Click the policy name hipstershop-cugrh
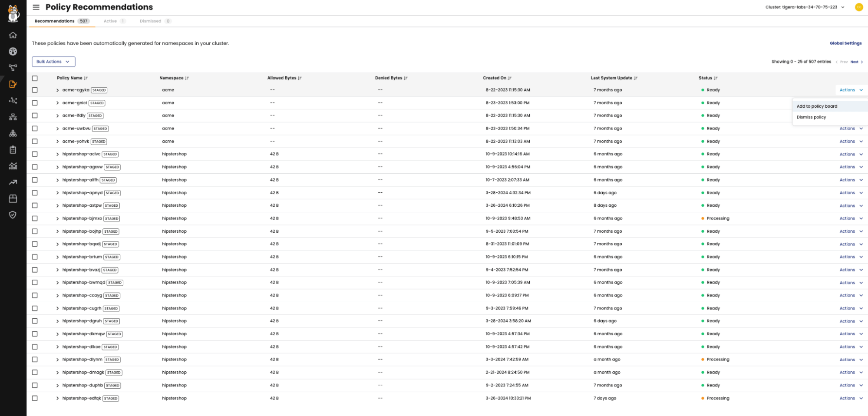Screen dimensions: 868x416 point(82,308)
